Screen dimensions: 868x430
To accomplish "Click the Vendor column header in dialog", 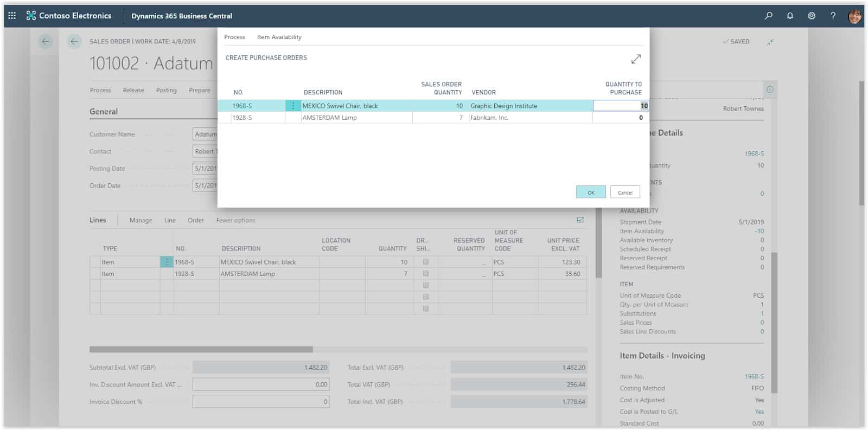I will (483, 92).
